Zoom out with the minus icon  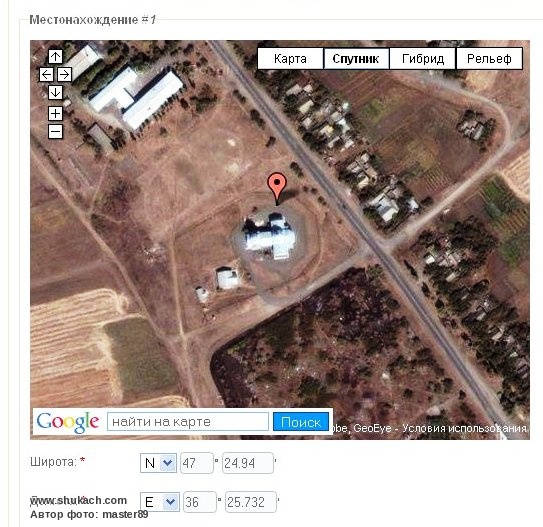click(55, 132)
